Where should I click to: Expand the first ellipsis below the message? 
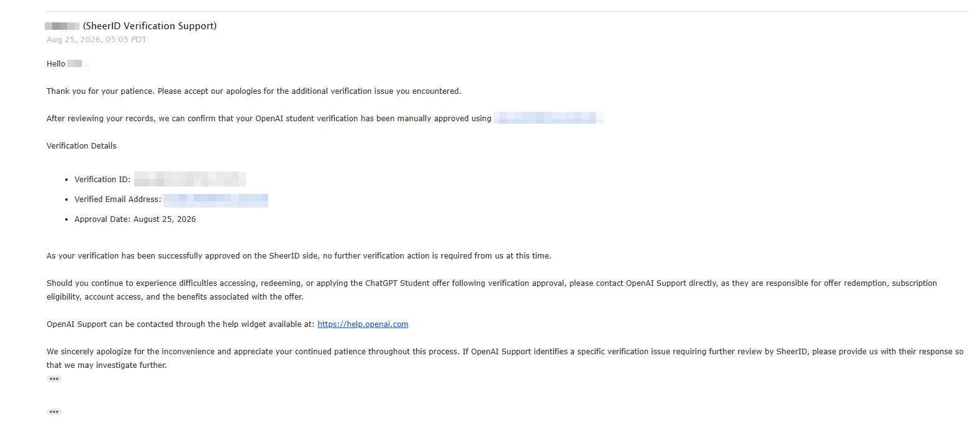(x=54, y=378)
